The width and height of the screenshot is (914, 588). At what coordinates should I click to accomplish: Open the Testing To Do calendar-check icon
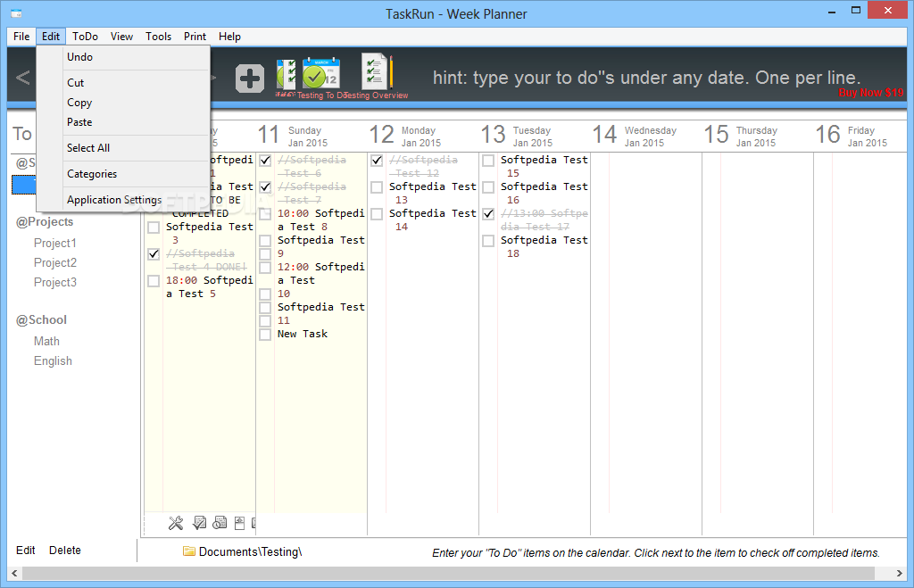point(320,73)
